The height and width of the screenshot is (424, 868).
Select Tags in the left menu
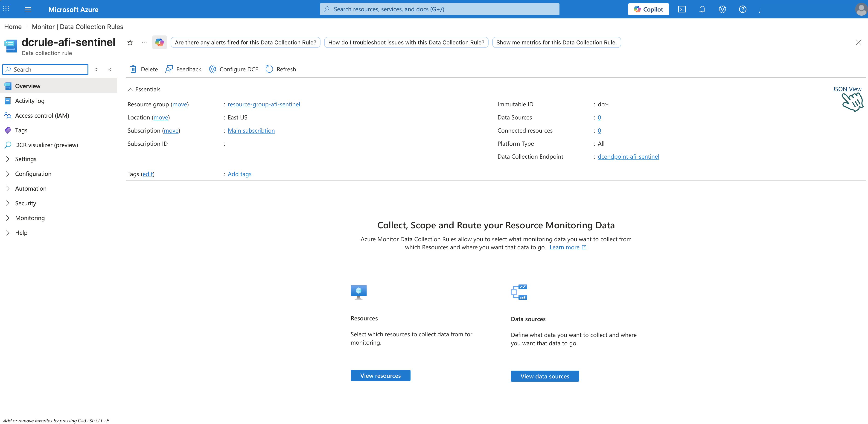[x=59, y=130]
